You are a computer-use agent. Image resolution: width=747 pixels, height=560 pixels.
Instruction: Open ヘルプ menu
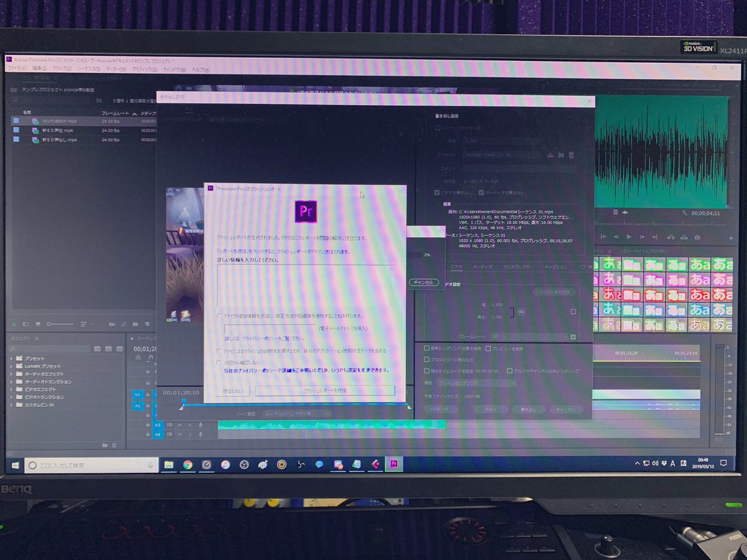click(202, 69)
